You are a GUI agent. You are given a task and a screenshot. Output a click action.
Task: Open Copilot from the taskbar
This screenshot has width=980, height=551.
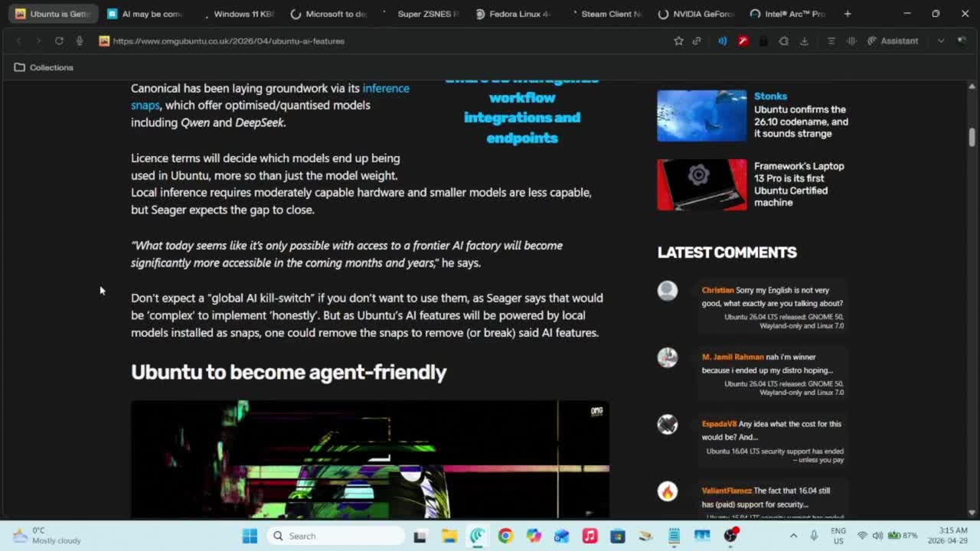tap(534, 536)
